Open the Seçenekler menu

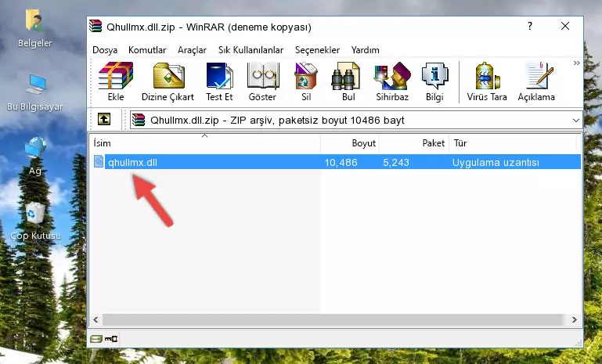[317, 50]
